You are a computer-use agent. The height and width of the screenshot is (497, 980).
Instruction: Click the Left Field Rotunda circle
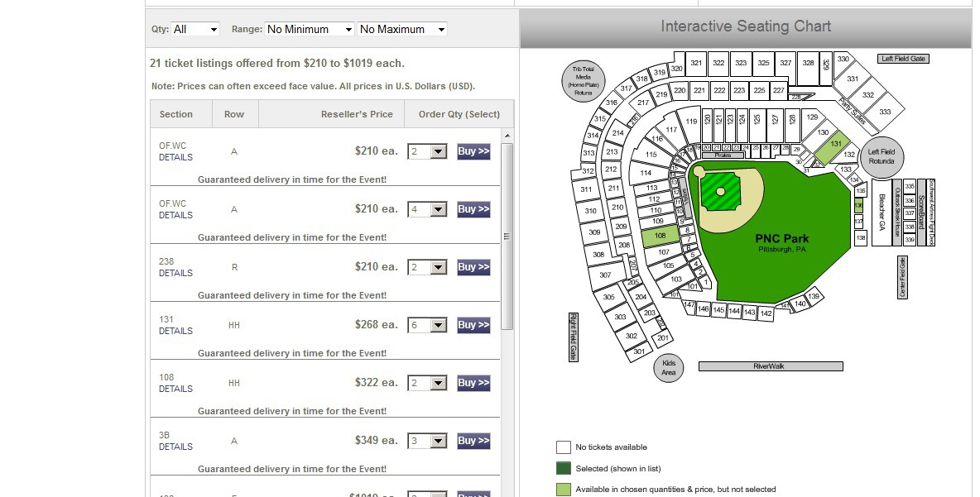[882, 156]
